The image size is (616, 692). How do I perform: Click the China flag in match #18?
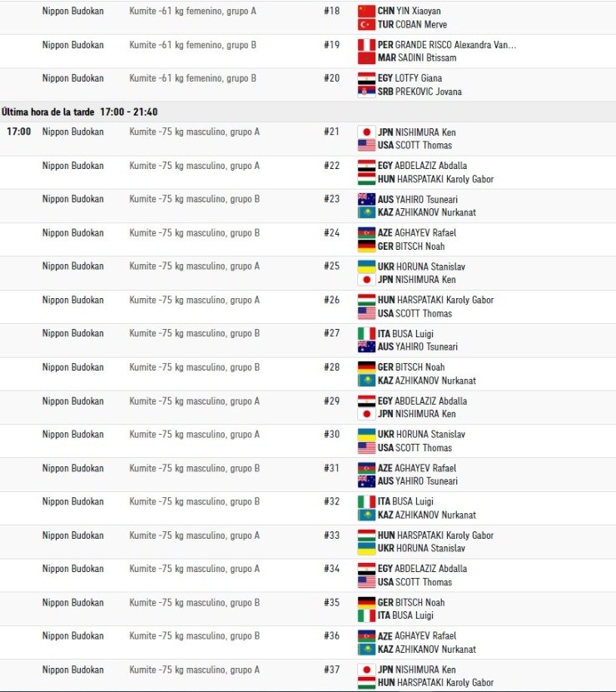pyautogui.click(x=366, y=11)
